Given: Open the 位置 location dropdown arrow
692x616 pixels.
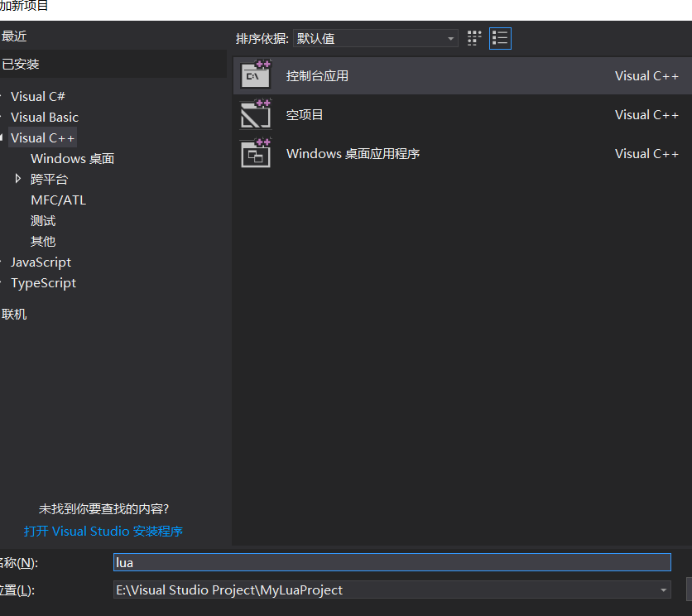Looking at the screenshot, I should coord(663,590).
